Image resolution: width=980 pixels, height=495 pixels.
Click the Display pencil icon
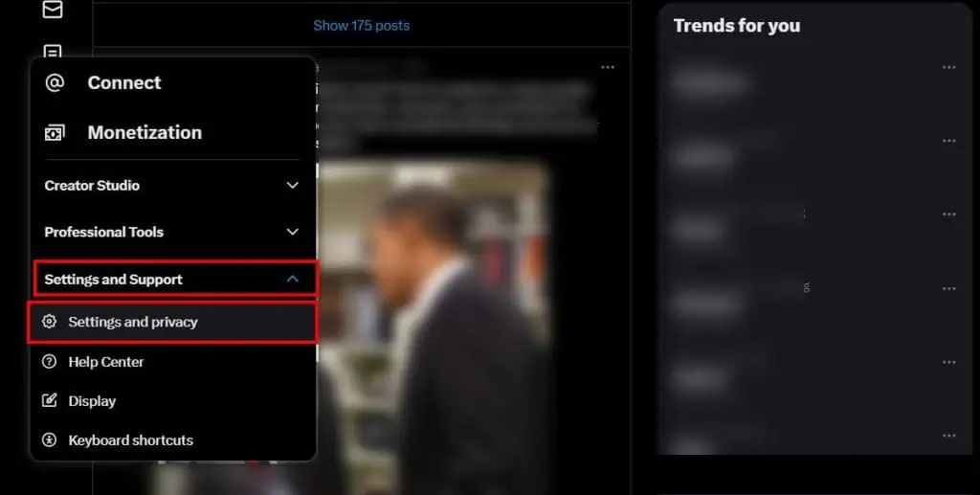click(x=50, y=400)
